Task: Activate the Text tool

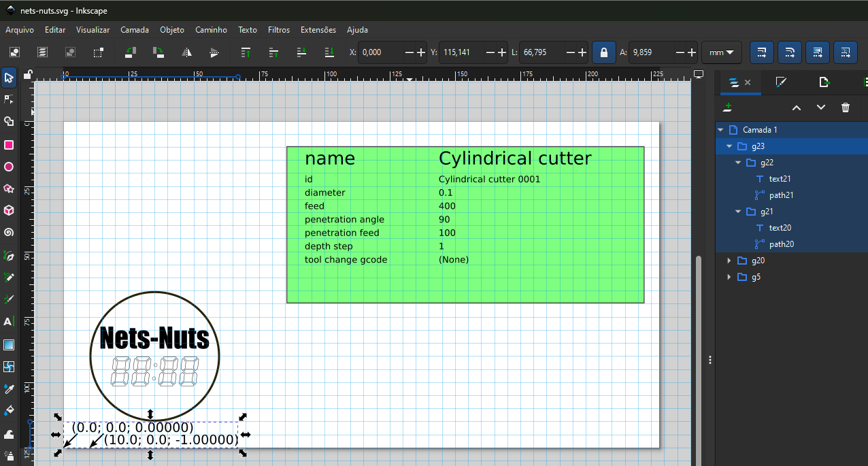Action: tap(9, 321)
